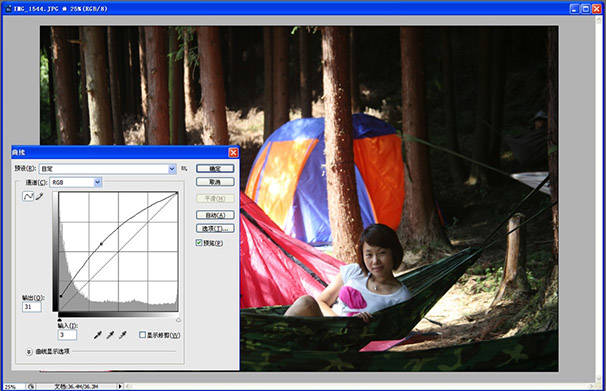This screenshot has width=606, height=391.
Task: Pick the white point eyedropper
Action: 123,335
